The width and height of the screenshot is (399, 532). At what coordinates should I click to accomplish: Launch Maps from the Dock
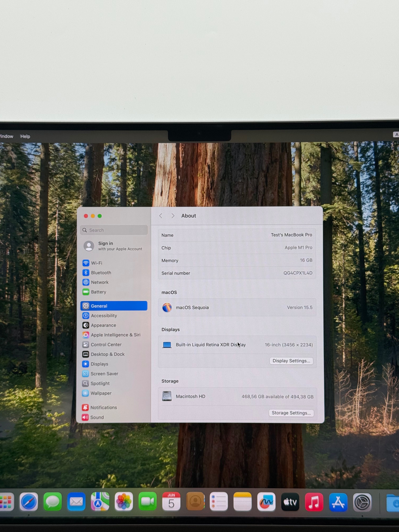(x=100, y=502)
